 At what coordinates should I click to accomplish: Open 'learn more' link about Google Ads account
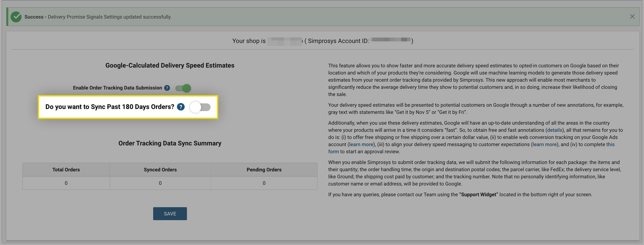(x=361, y=144)
